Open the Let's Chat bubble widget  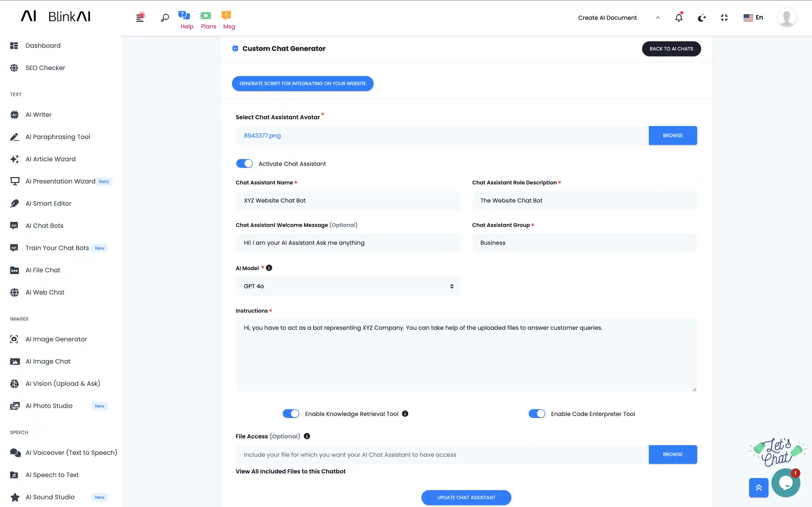(785, 483)
